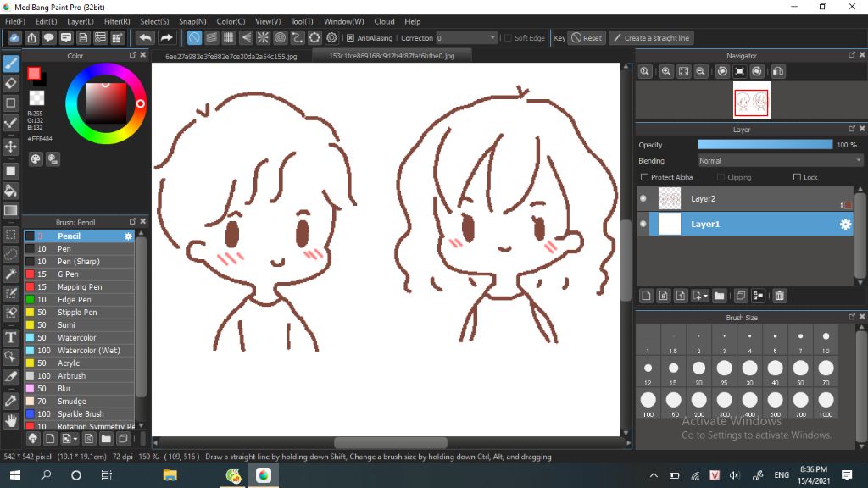Open the cloud save icon
The image size is (868, 488).
(14, 37)
